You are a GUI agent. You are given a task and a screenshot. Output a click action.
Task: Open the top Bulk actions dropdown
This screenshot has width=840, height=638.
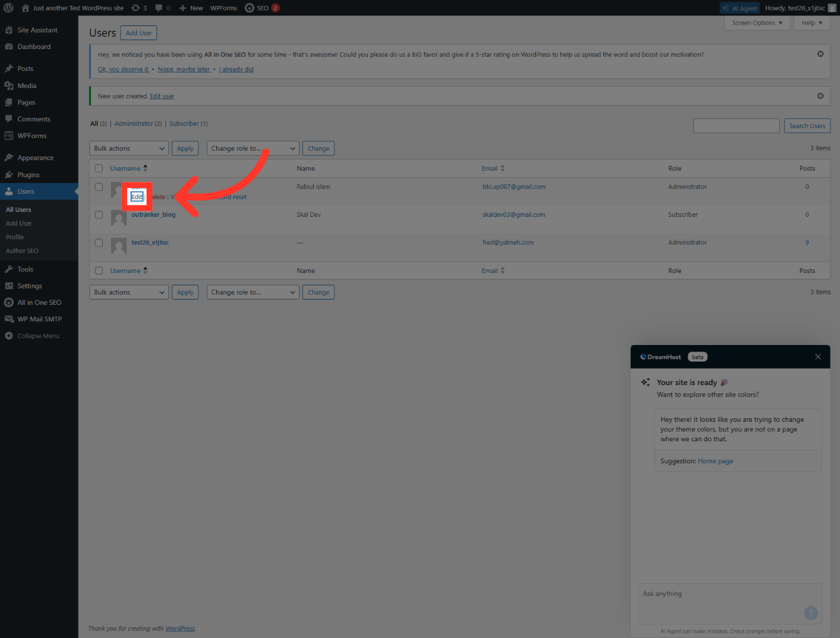click(x=129, y=148)
